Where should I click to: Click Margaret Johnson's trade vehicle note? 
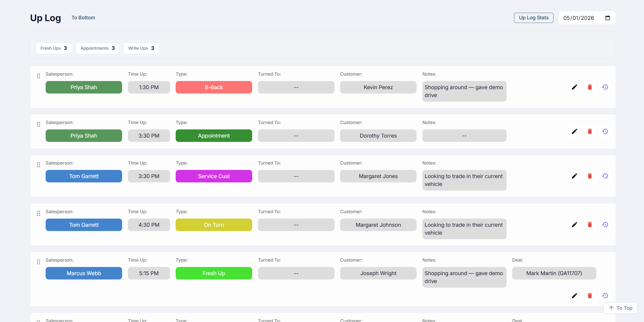465,229
